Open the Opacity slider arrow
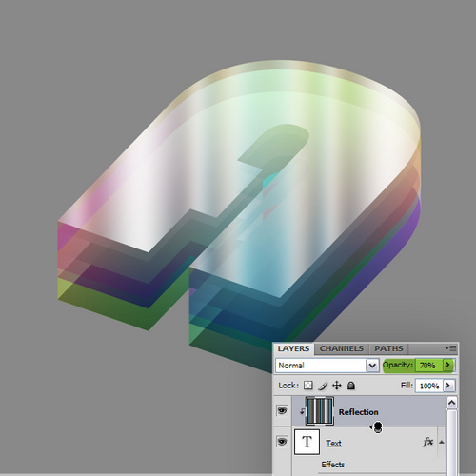The height and width of the screenshot is (476, 476). (448, 365)
